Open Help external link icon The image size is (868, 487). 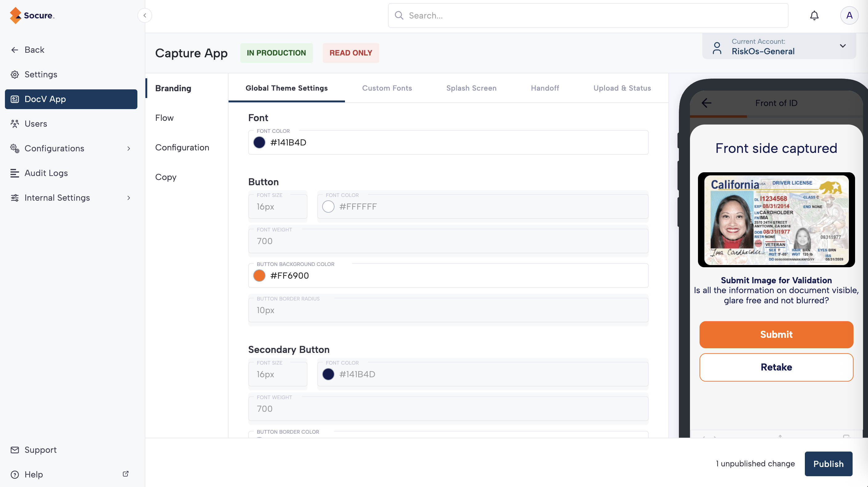tap(125, 474)
